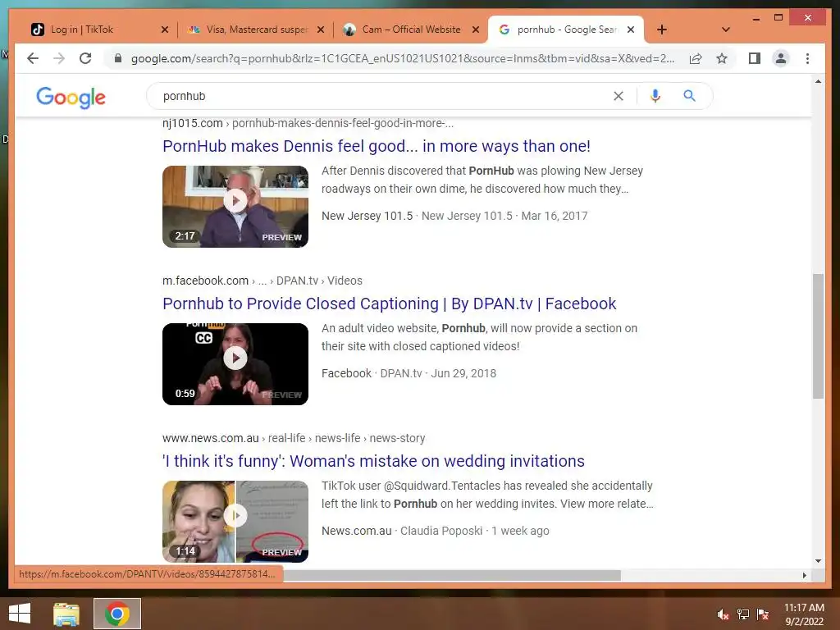
Task: Click the scroll down arrow
Action: click(818, 561)
